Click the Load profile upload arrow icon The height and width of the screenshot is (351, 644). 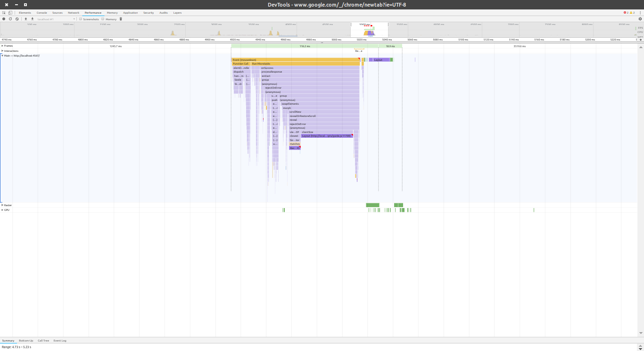pos(25,19)
